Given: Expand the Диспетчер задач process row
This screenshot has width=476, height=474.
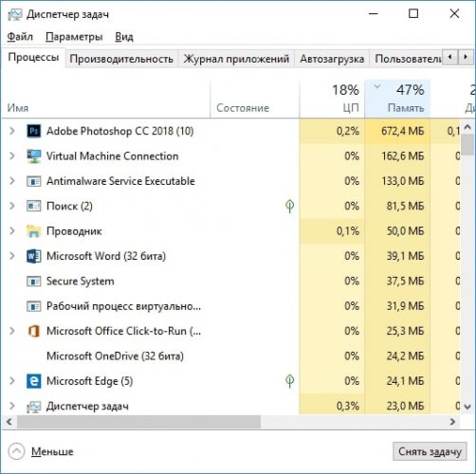Looking at the screenshot, I should coord(12,406).
